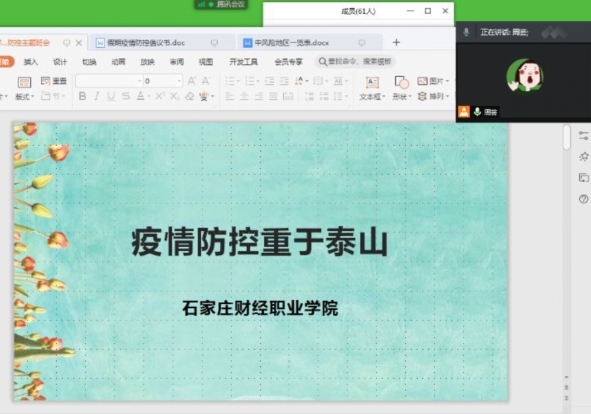This screenshot has width=591, height=414.
Task: Click the command search box
Action: 355,61
